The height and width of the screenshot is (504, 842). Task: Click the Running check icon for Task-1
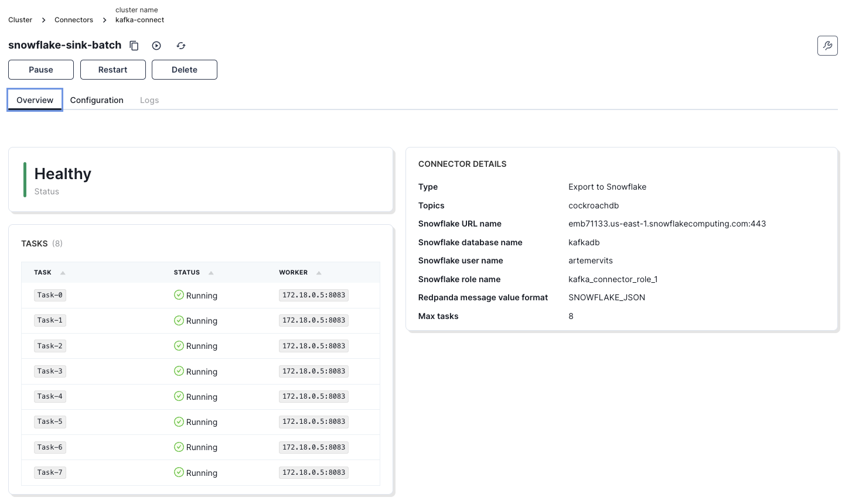[x=179, y=320]
